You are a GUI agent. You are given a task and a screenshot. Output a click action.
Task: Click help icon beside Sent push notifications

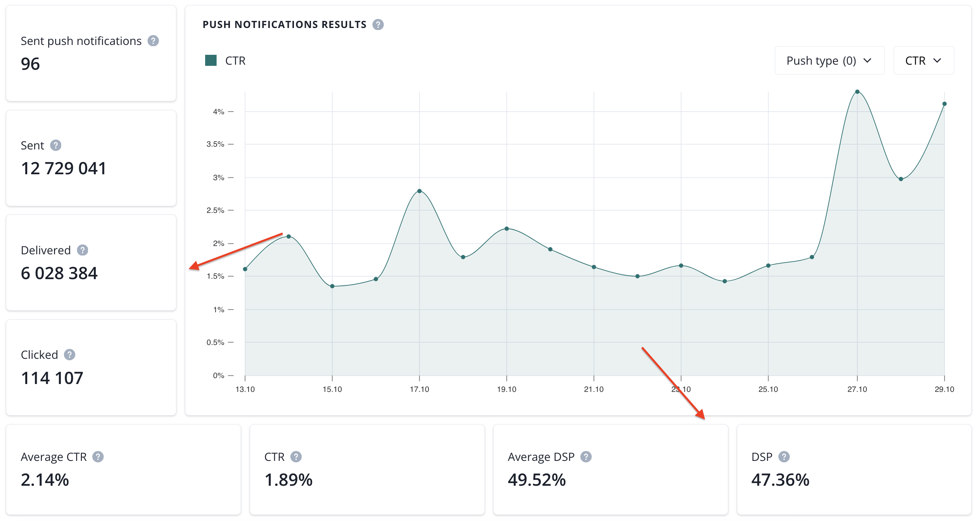click(153, 41)
